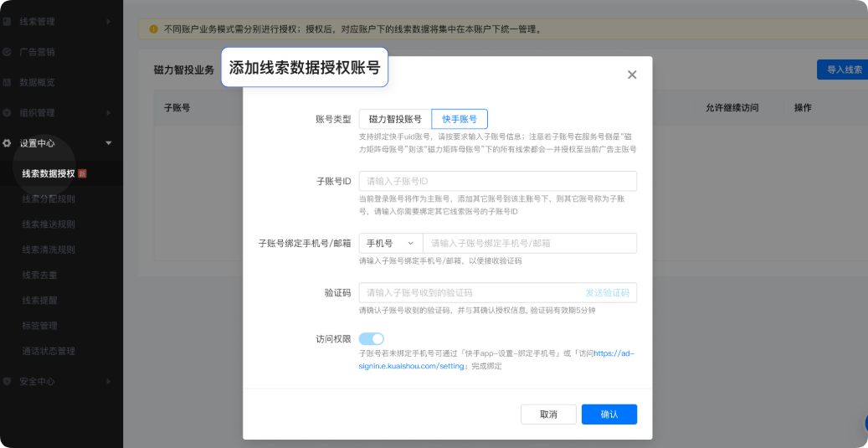Click the sub-account phone/email input field
Image resolution: width=868 pixels, height=448 pixels.
point(530,243)
